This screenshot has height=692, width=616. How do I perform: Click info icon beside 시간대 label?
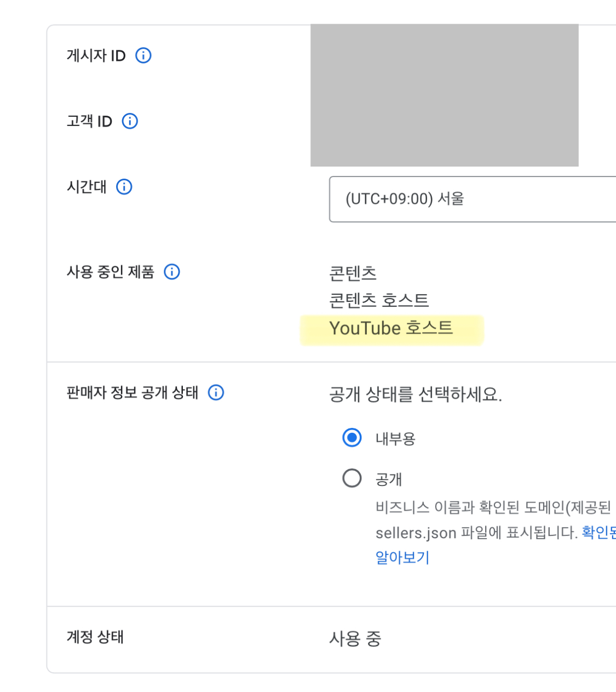click(124, 187)
